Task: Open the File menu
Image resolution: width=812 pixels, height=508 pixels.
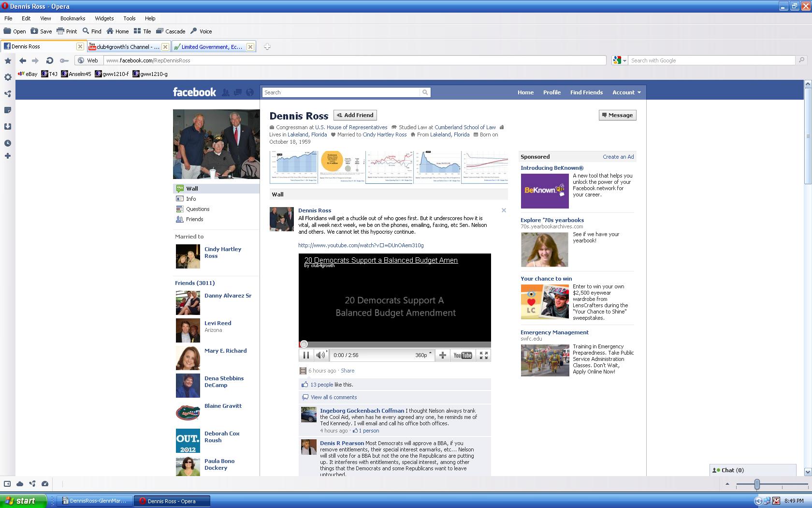Action: tap(8, 18)
